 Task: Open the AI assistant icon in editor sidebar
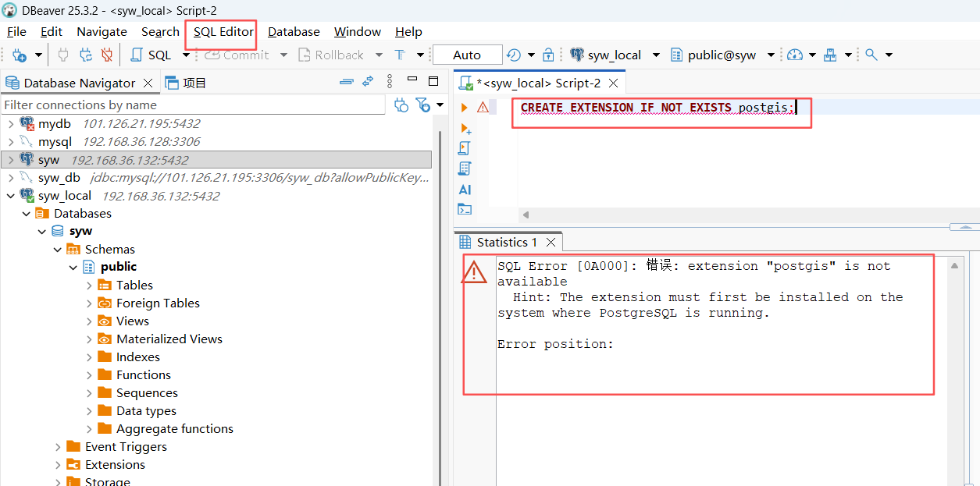[x=465, y=190]
